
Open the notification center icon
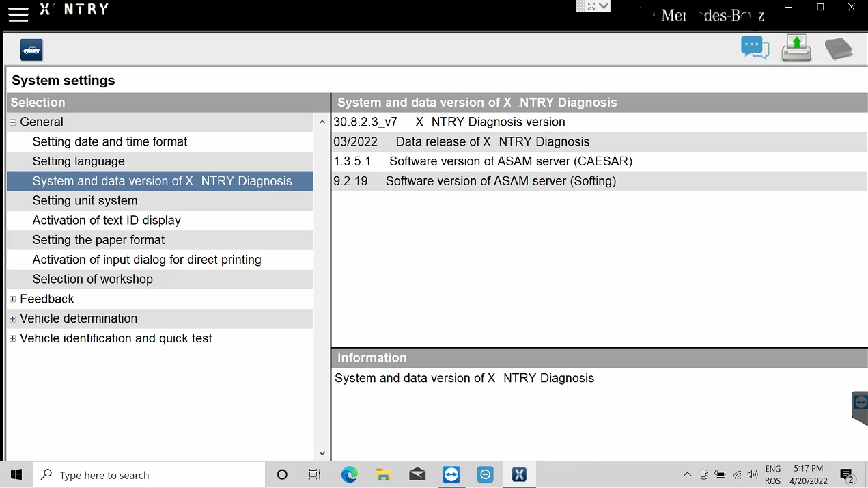848,475
